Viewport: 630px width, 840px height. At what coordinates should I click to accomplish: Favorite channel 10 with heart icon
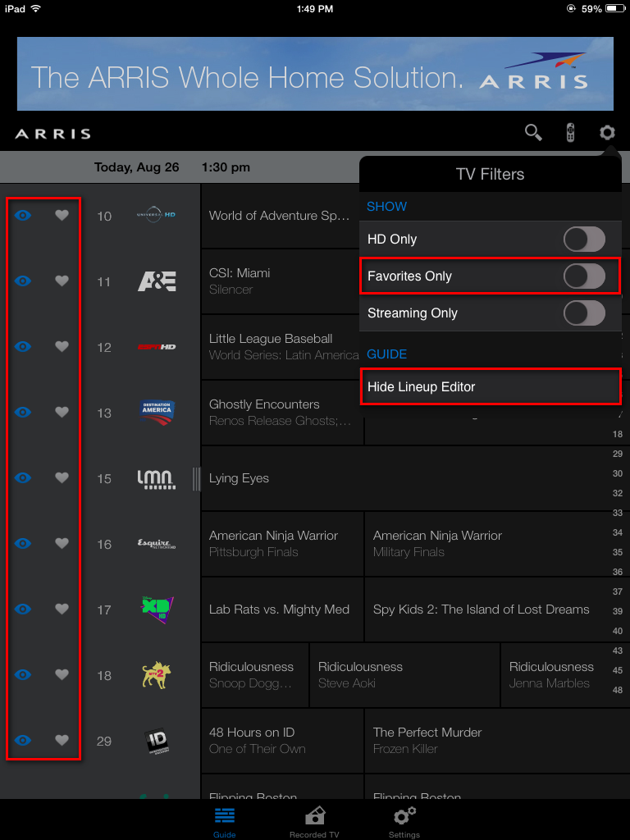pyautogui.click(x=62, y=216)
